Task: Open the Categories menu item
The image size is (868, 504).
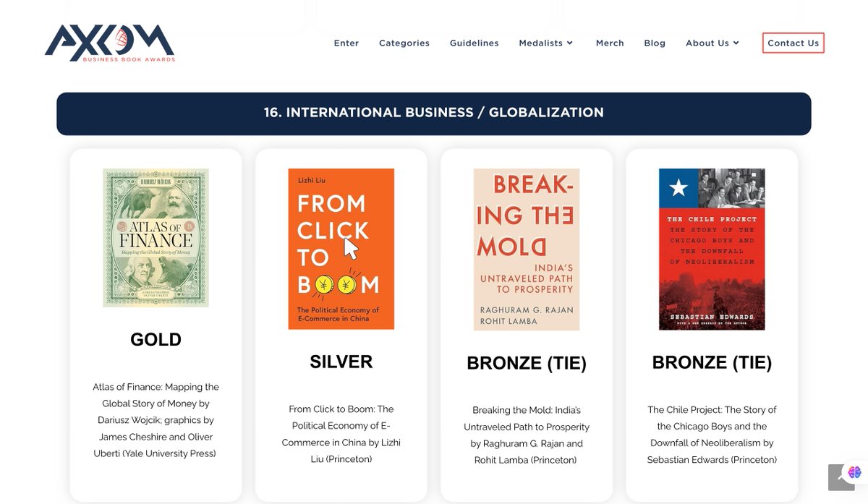Action: click(x=404, y=43)
